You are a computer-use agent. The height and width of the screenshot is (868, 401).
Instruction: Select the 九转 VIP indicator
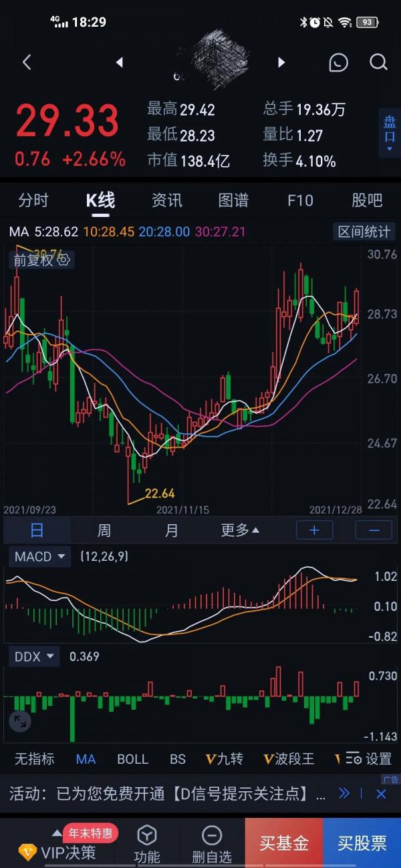[x=225, y=759]
